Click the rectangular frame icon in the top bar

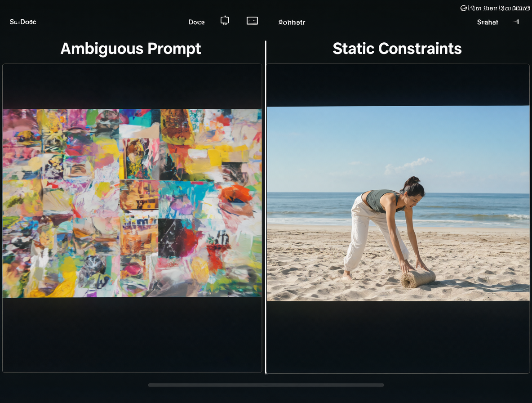click(252, 21)
